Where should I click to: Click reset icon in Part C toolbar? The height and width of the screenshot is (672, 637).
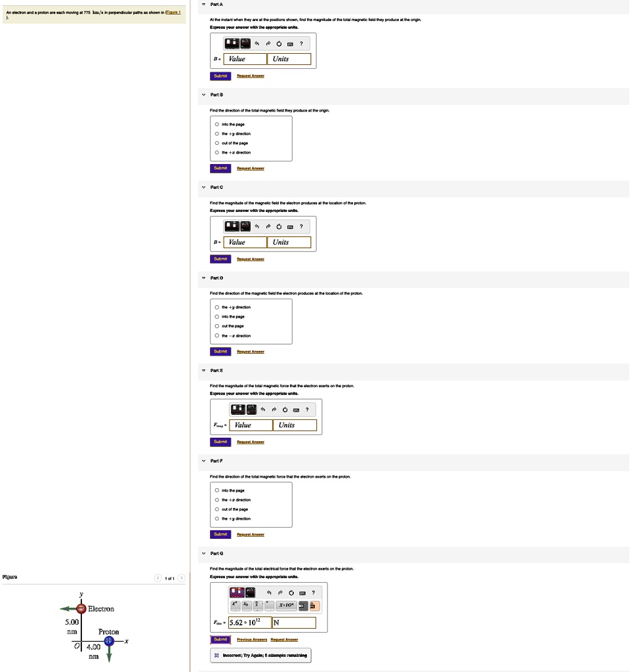pyautogui.click(x=279, y=227)
